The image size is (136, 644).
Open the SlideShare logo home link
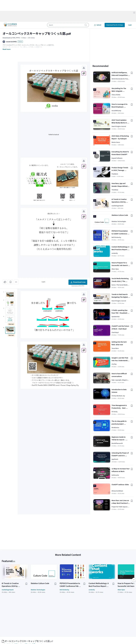point(10,25)
